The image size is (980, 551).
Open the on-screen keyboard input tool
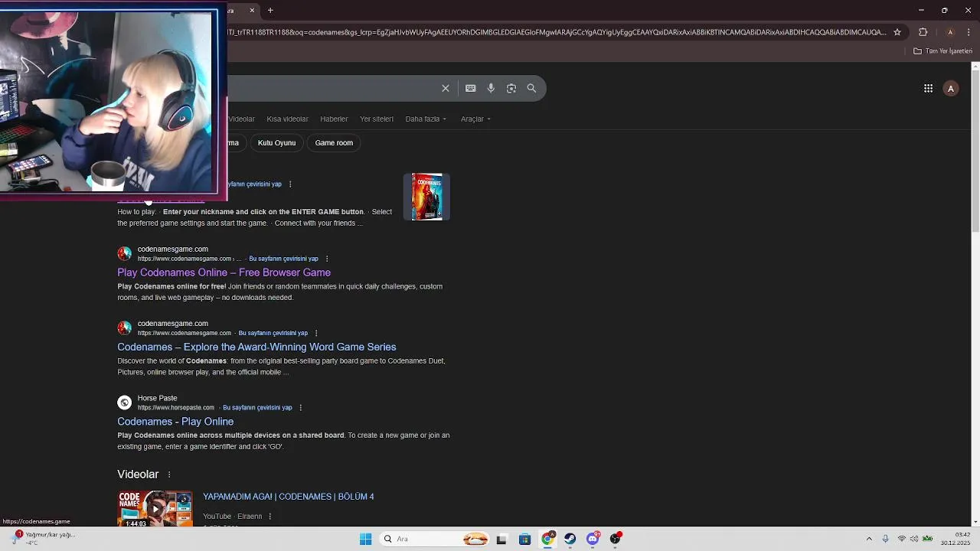[471, 88]
